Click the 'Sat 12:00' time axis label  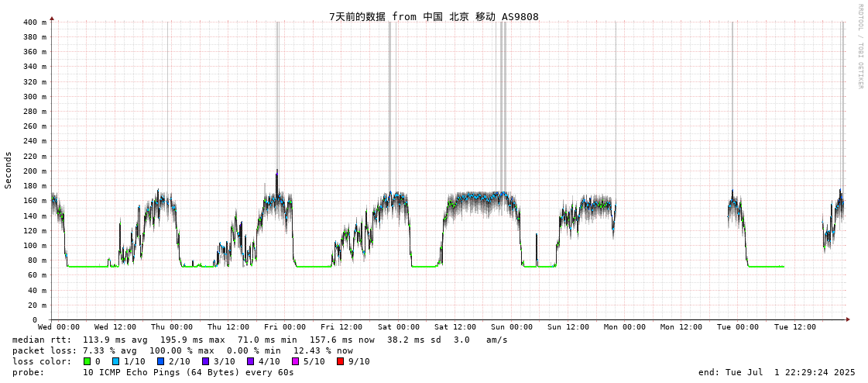click(x=455, y=327)
